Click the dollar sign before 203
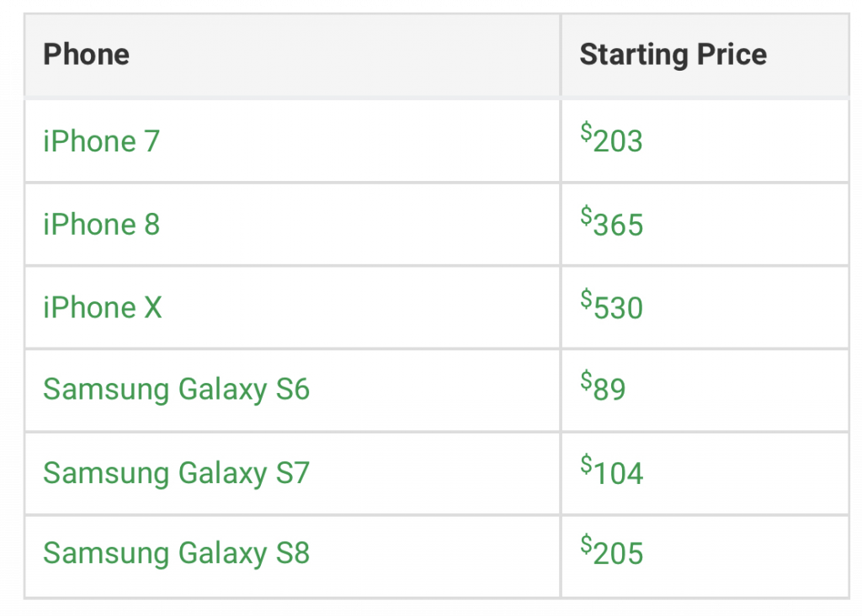The height and width of the screenshot is (616, 862). click(x=586, y=132)
